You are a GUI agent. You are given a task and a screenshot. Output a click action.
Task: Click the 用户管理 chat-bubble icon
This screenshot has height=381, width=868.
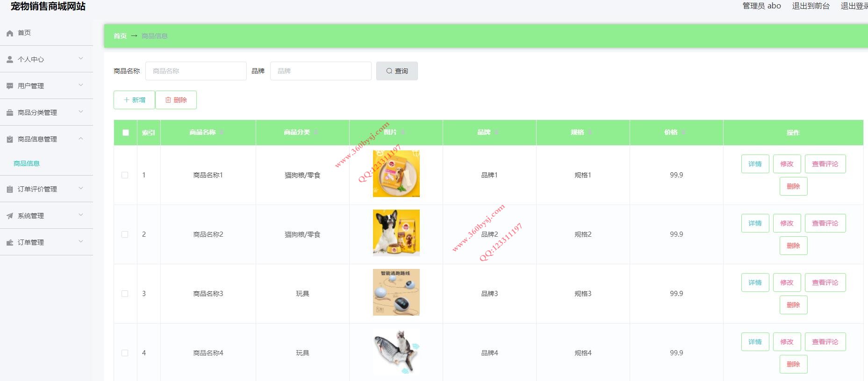tap(10, 86)
